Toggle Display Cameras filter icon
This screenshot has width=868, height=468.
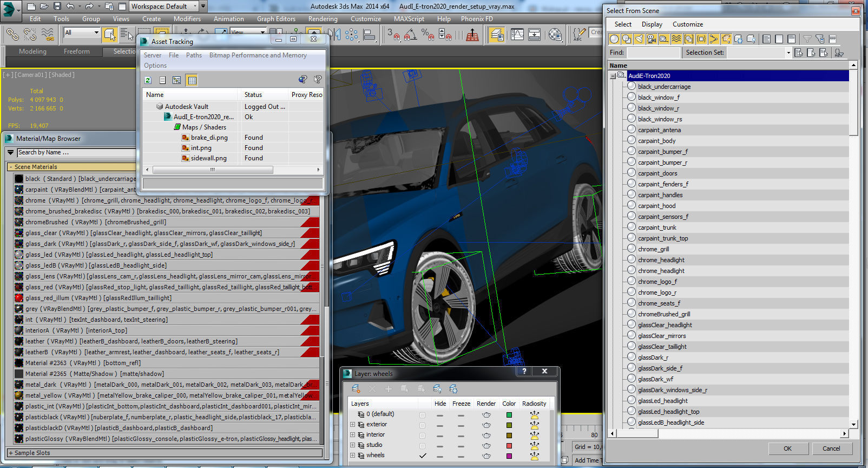click(x=651, y=39)
